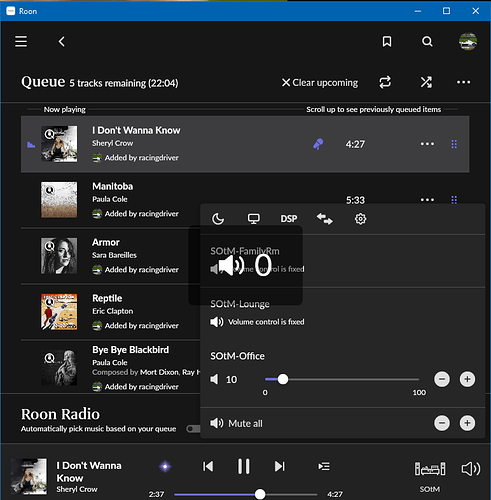Select the Armor album cover
This screenshot has width=491, height=500.
pyautogui.click(x=59, y=256)
